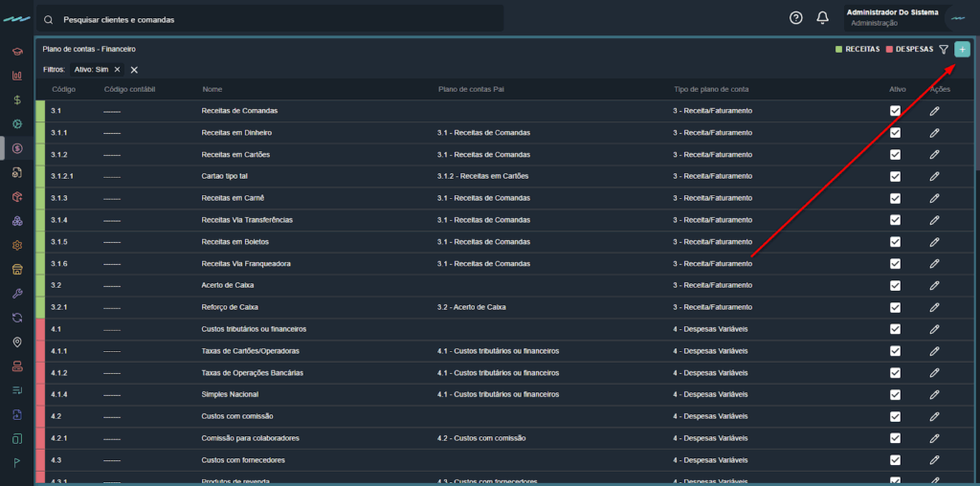This screenshot has height=486, width=980.
Task: Open the notifications bell
Action: (822, 18)
